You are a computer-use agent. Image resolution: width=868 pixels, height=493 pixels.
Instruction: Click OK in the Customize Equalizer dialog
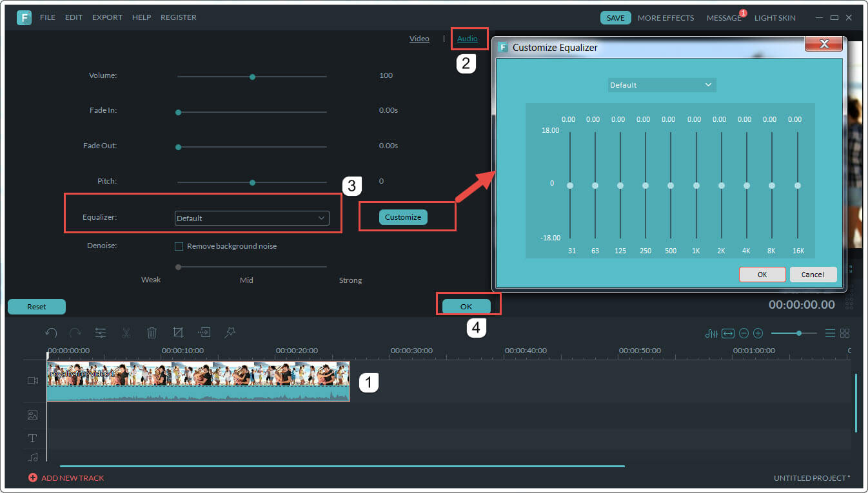(x=762, y=275)
